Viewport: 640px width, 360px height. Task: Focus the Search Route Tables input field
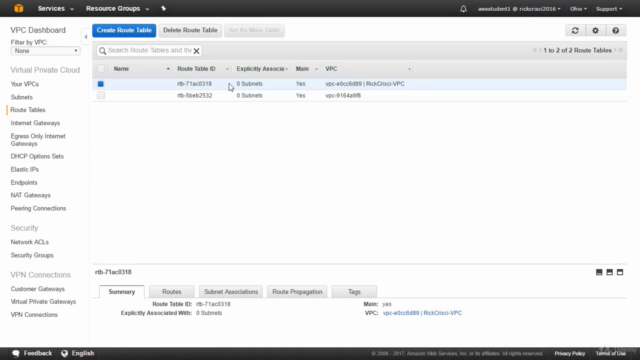coord(149,51)
